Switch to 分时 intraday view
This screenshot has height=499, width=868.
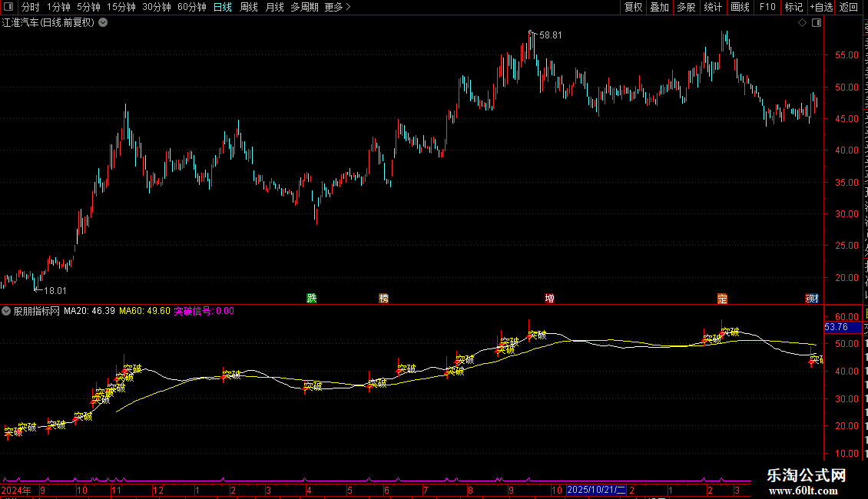pos(31,7)
